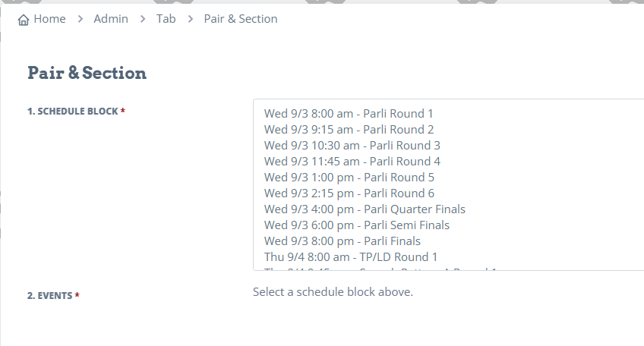The image size is (644, 346).
Task: Click Pair & Section breadcrumb item
Action: 241,19
